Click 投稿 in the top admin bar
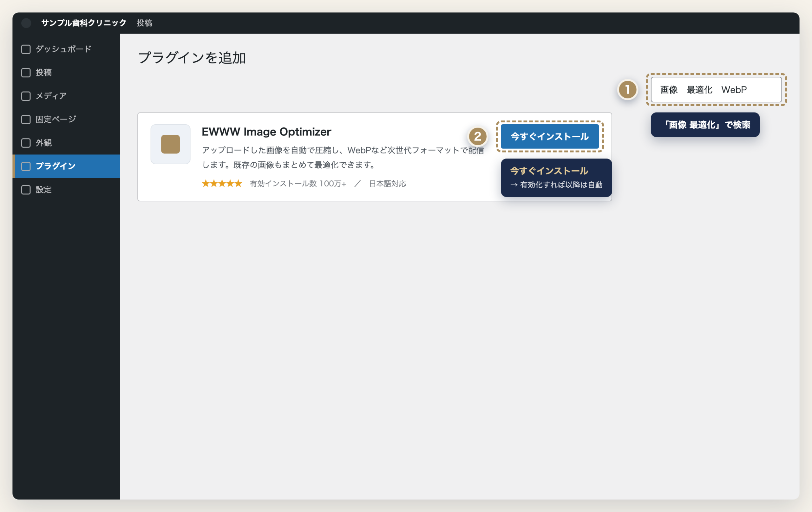The height and width of the screenshot is (512, 812). 144,23
